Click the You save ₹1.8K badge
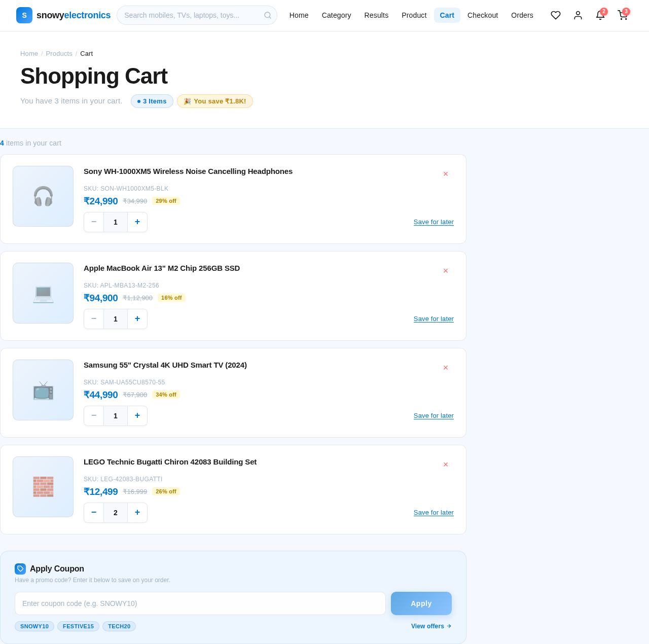The height and width of the screenshot is (644, 649). pos(215,101)
